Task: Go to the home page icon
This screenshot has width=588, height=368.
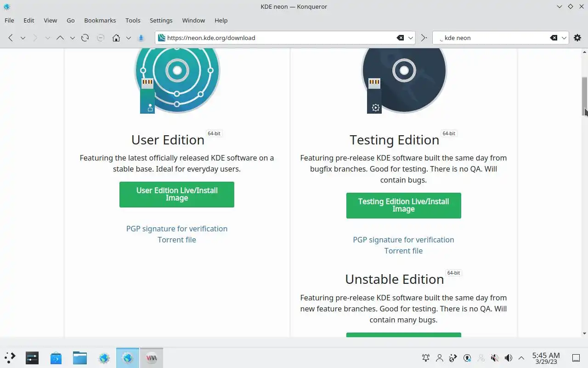Action: tap(116, 38)
